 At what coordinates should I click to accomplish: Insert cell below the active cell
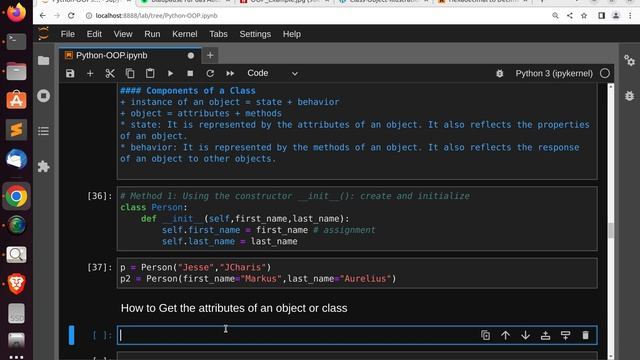click(x=565, y=336)
